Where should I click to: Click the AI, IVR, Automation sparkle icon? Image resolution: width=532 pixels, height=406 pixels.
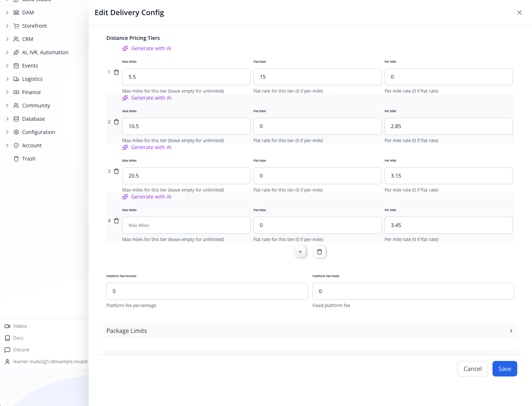(x=16, y=52)
